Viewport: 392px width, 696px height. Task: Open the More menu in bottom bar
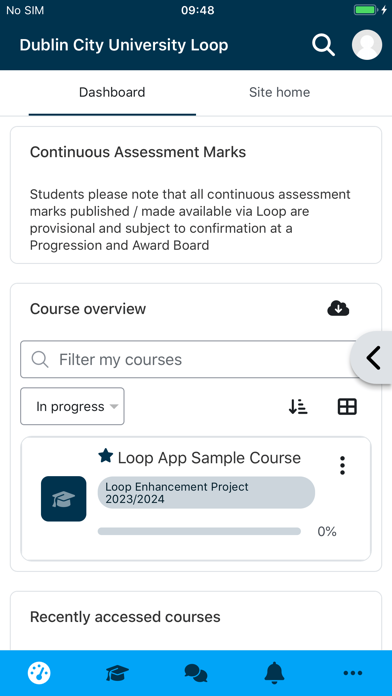coord(353,673)
